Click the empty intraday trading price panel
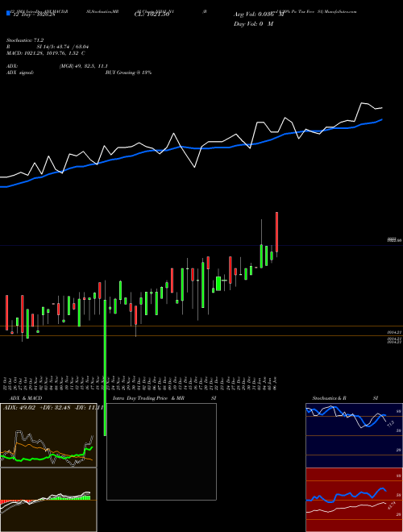This screenshot has height=532, width=403. pos(161,451)
